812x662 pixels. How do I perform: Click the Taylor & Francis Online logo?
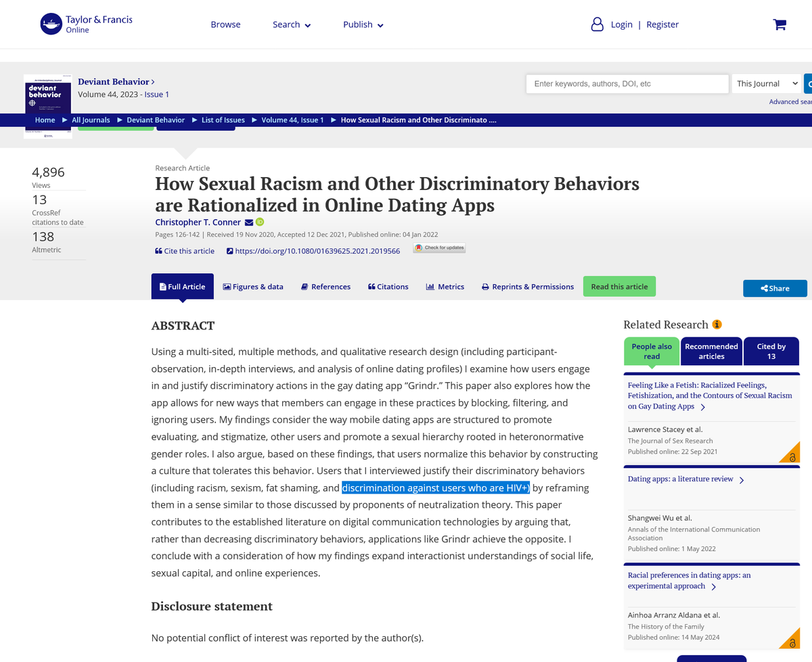(x=87, y=24)
